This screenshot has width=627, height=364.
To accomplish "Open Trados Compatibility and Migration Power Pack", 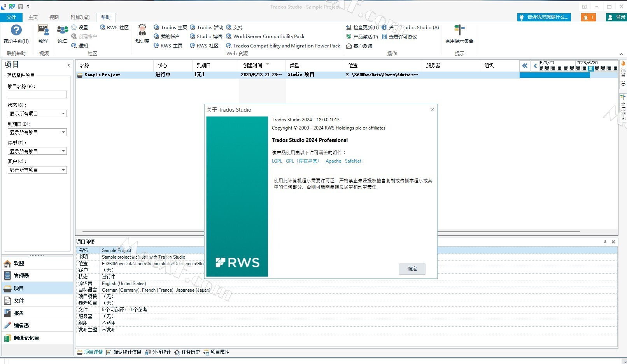I will tap(283, 45).
